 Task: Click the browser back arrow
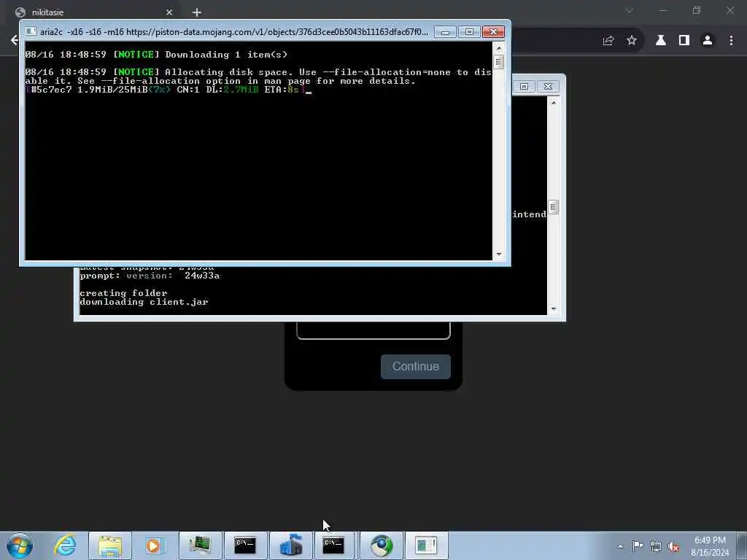click(x=15, y=40)
